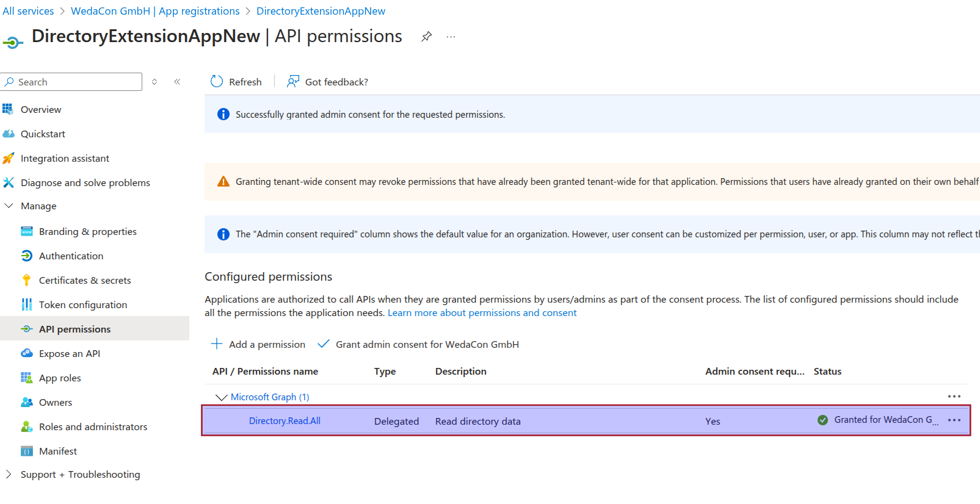
Task: Collapse the Microsoft Graph (1) permission group
Action: coord(221,397)
